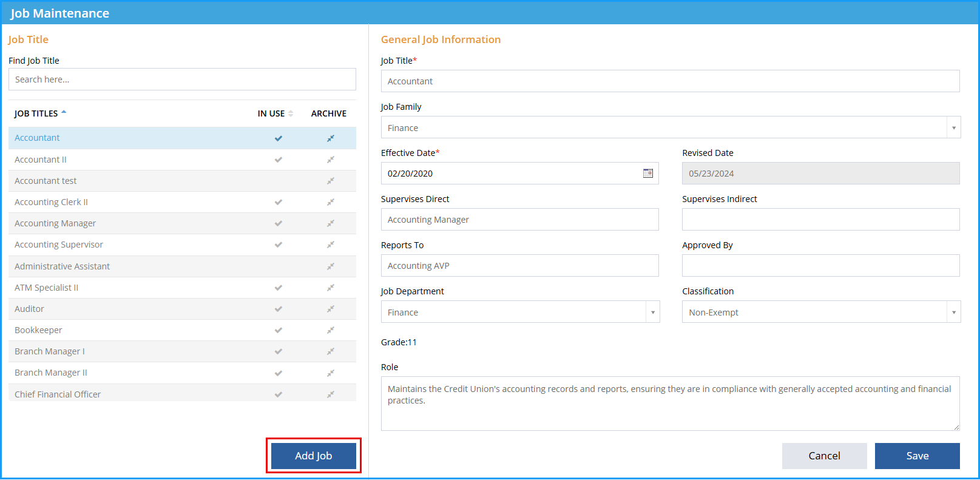Click the in-use checkmark for Accountant II
Screen dimensions: 980x480
[x=279, y=160]
